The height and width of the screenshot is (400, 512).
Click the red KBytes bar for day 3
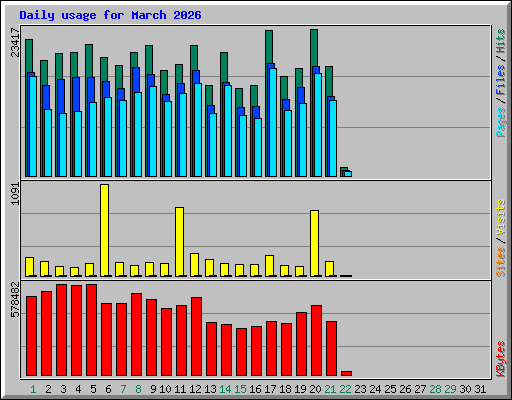pyautogui.click(x=62, y=330)
